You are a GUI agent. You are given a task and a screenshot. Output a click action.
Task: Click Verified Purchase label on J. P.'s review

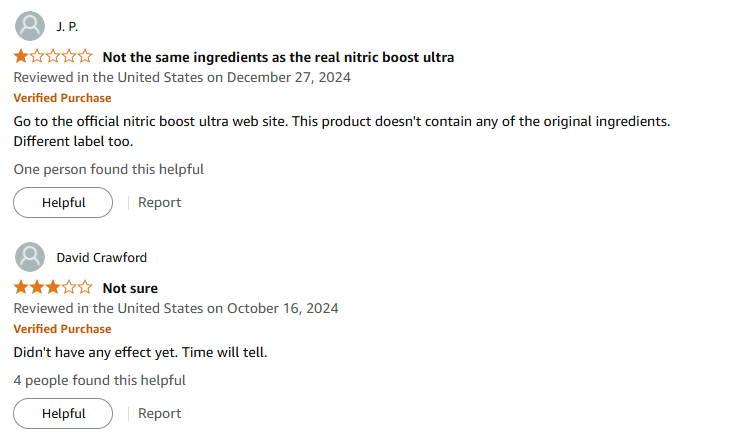62,98
